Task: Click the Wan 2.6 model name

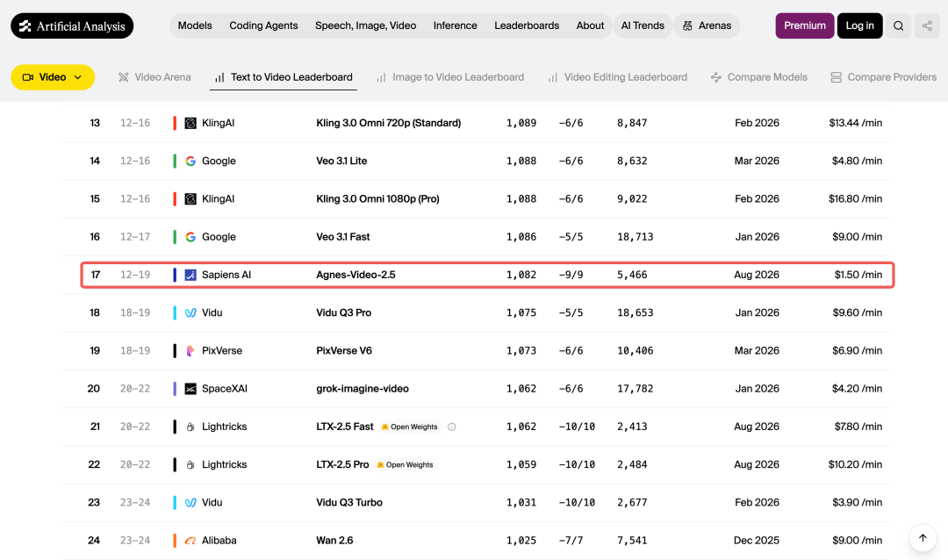Action: click(x=334, y=541)
